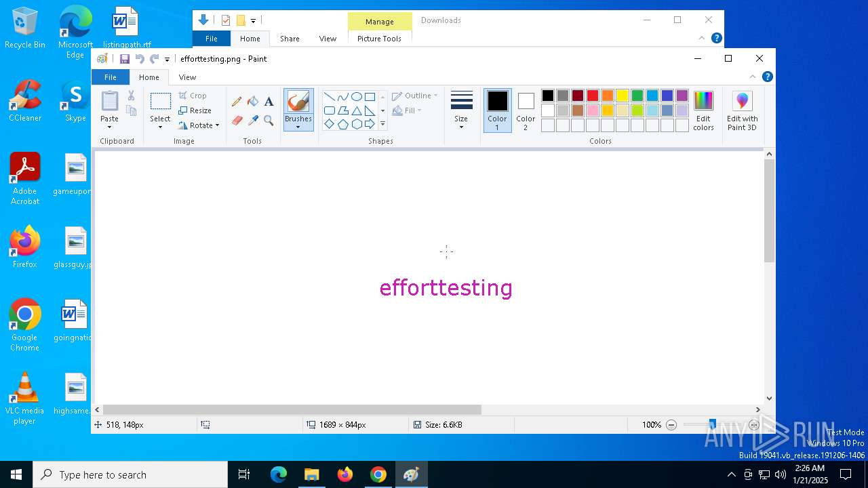Select the Pencil tool
868x488 pixels.
[x=237, y=102]
